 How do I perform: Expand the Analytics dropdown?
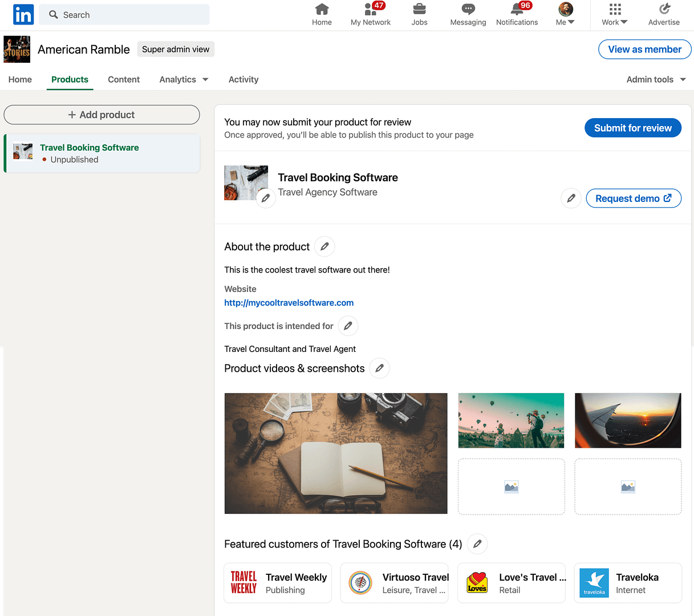183,79
